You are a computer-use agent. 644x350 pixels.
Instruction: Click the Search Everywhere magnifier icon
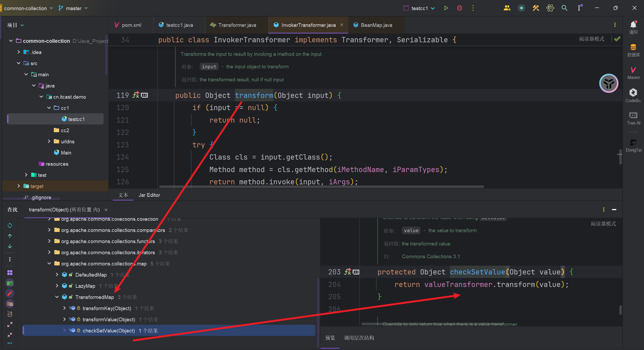[564, 8]
